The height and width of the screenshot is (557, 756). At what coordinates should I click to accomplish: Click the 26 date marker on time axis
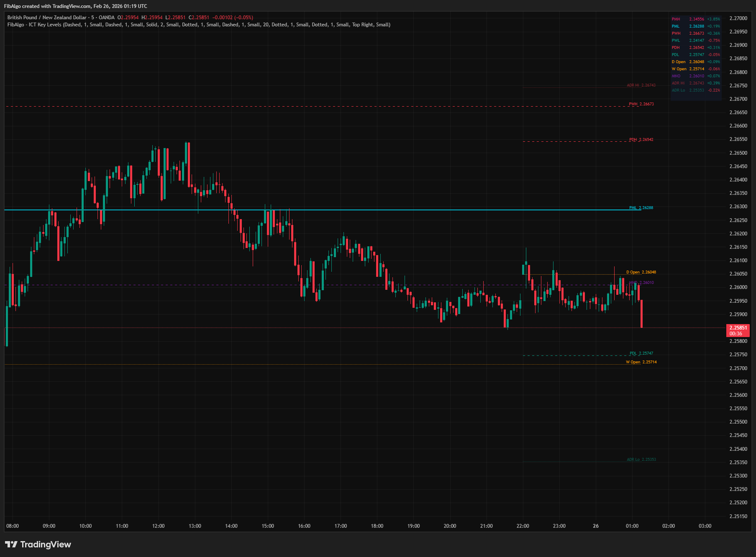(596, 526)
